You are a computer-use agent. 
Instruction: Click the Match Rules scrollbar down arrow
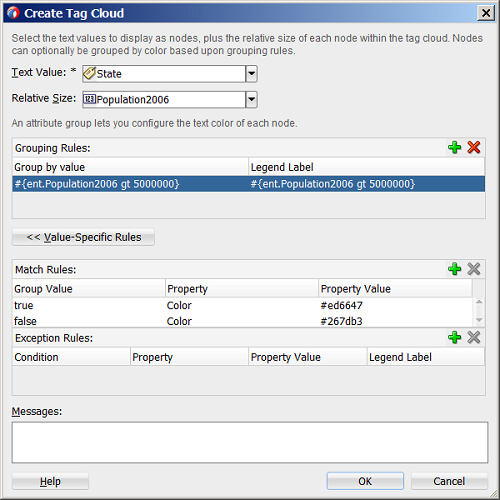[x=479, y=320]
